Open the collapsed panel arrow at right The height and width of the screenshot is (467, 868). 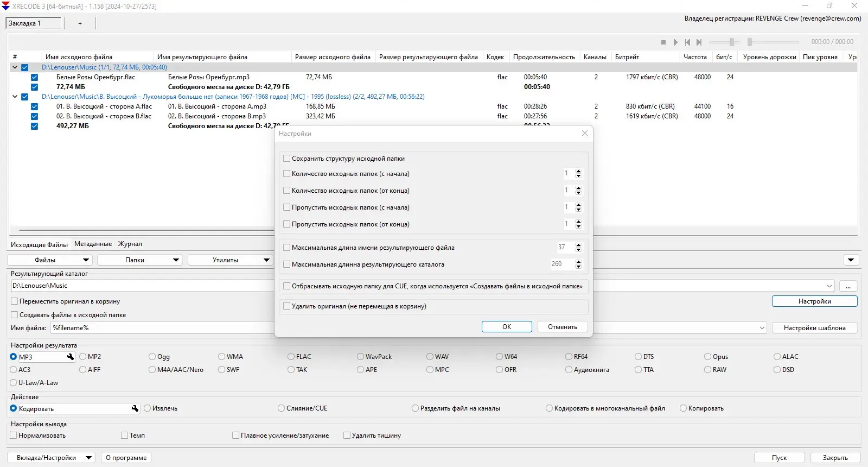[851, 260]
